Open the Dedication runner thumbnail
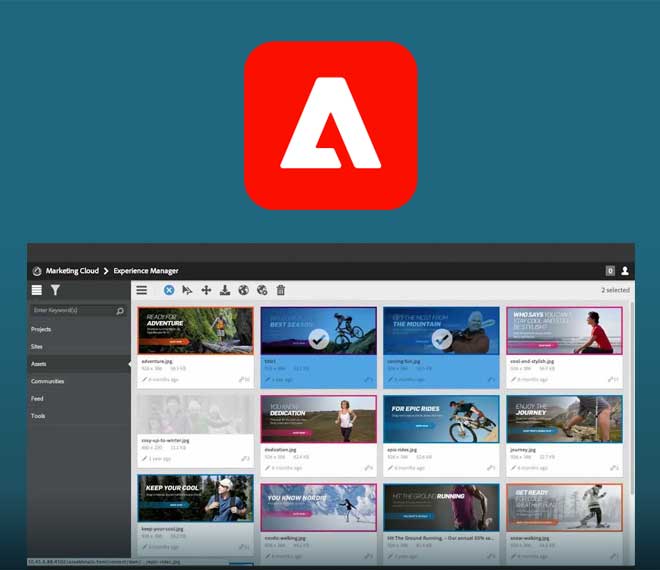The image size is (660, 570). pyautogui.click(x=319, y=419)
